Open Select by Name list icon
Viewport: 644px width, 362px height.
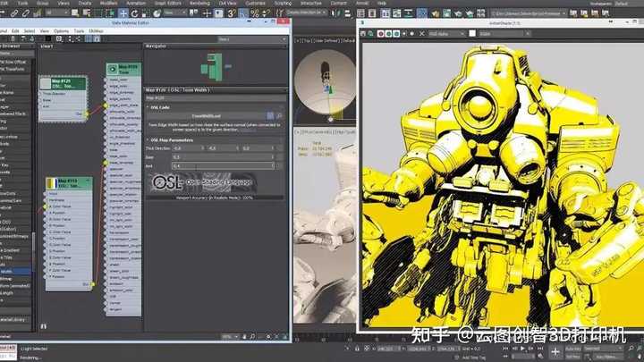(x=86, y=13)
